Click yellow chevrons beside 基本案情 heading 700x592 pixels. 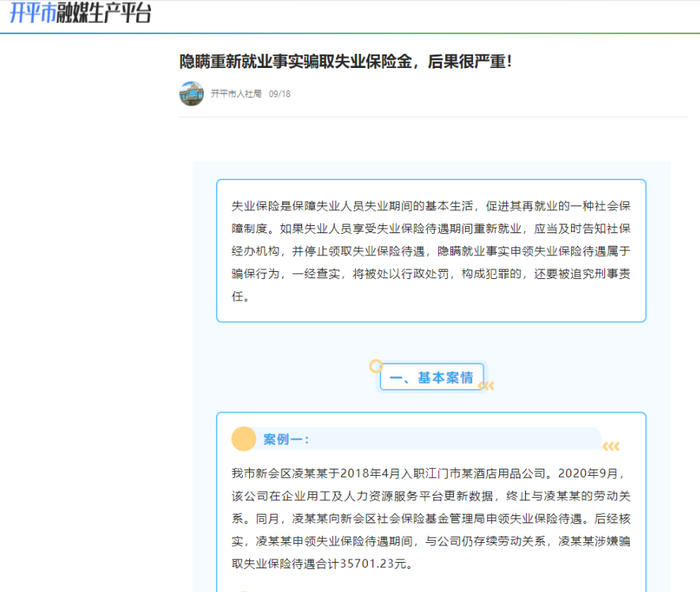(x=488, y=386)
